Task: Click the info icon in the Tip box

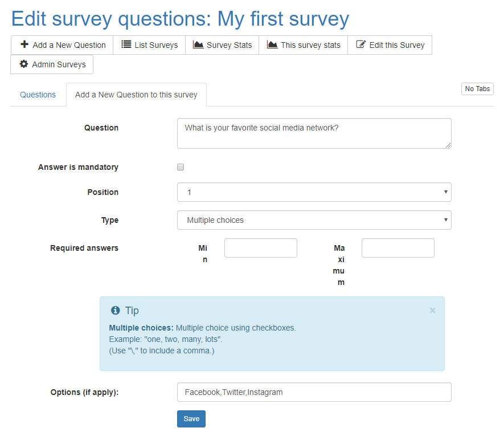Action: tap(116, 311)
